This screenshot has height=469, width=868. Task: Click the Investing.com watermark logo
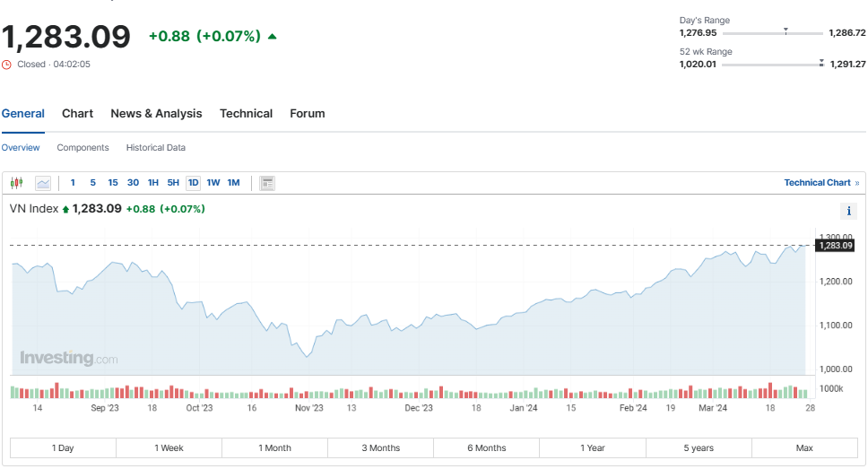click(x=68, y=359)
